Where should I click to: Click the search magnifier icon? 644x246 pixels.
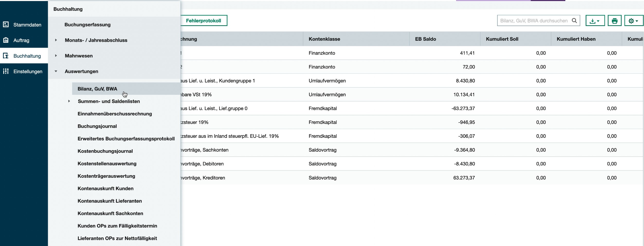click(x=574, y=21)
